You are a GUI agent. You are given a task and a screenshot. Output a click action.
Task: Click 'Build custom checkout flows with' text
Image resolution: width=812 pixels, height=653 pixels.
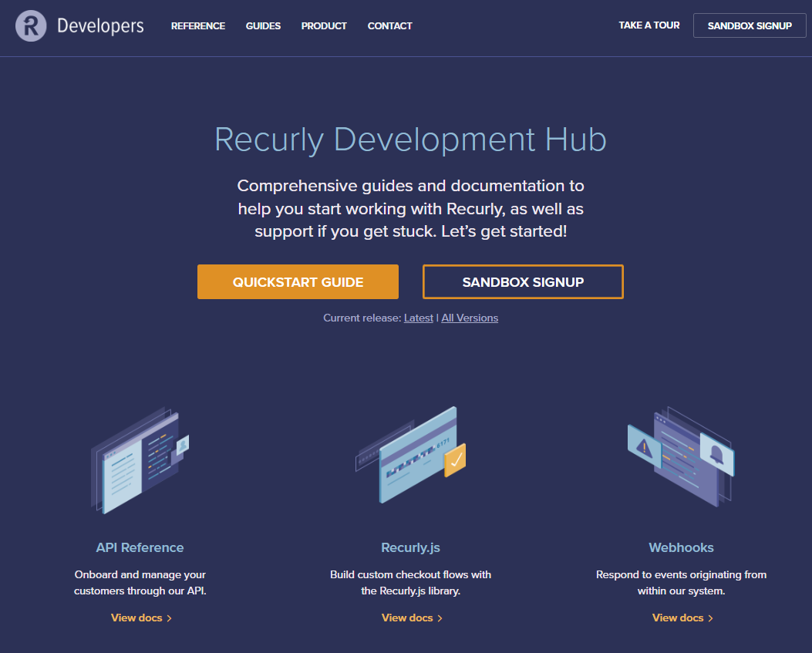click(411, 575)
